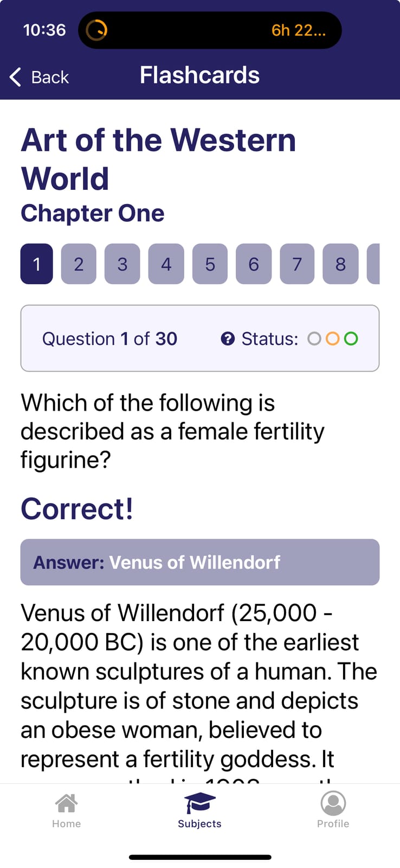The height and width of the screenshot is (868, 400).
Task: Tap the 6h 22 timer text
Action: pyautogui.click(x=299, y=30)
